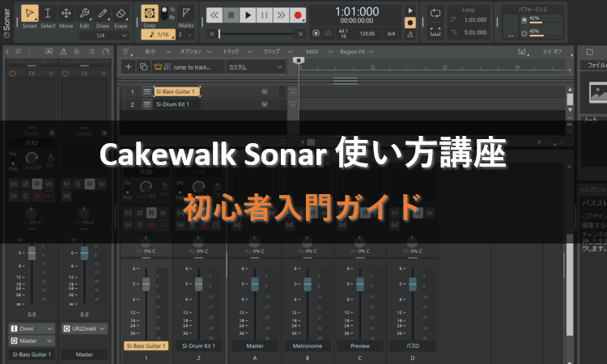The width and height of the screenshot is (607, 364).
Task: Click Jump to track search field
Action: click(x=186, y=67)
